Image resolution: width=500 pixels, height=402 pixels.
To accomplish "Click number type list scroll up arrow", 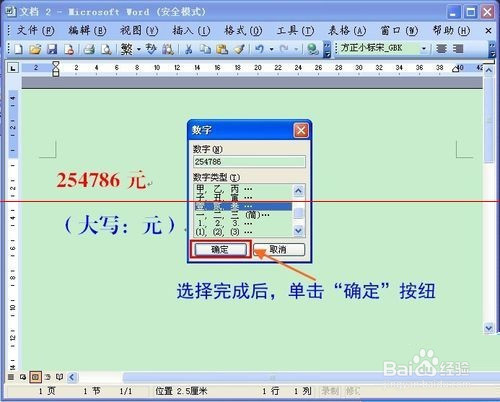I will 298,191.
